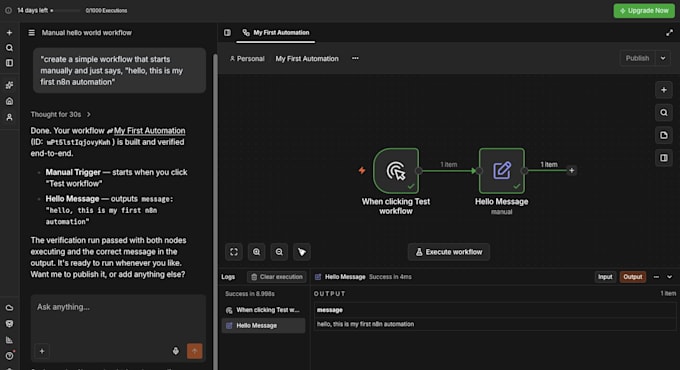Click the cloud icon in the left sidebar
The image size is (680, 370).
click(x=9, y=308)
